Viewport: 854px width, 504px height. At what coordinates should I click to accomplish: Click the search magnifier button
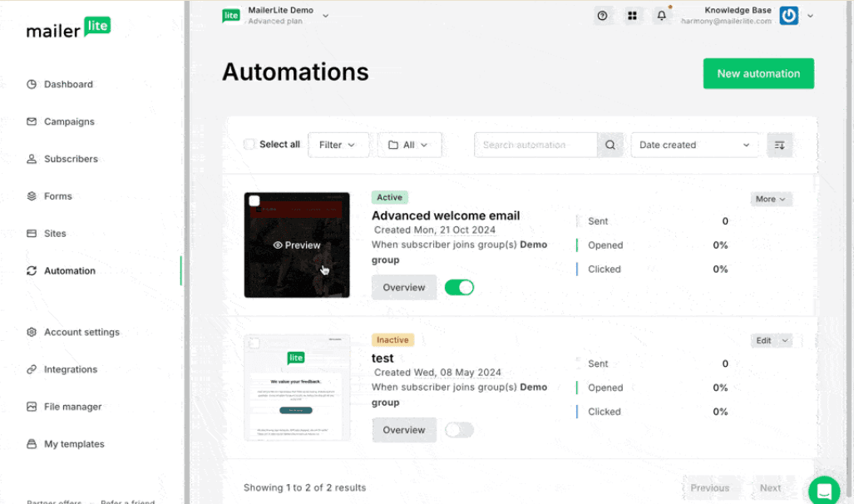tap(610, 145)
